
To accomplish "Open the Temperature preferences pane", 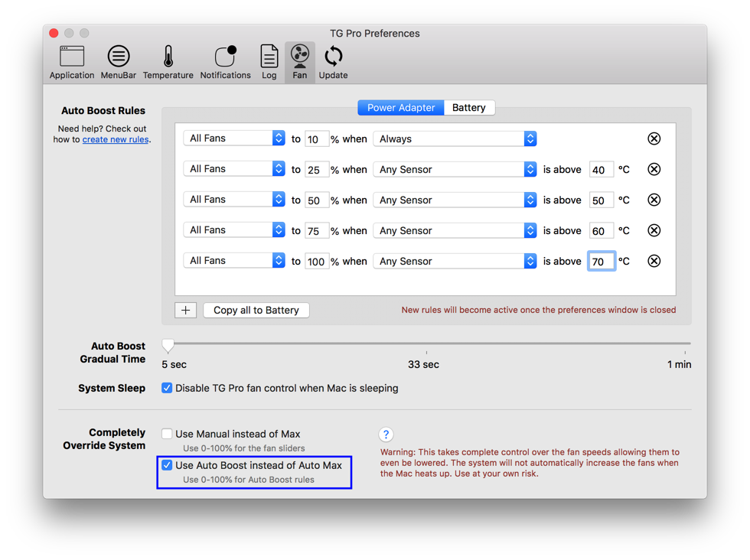I will coord(168,62).
